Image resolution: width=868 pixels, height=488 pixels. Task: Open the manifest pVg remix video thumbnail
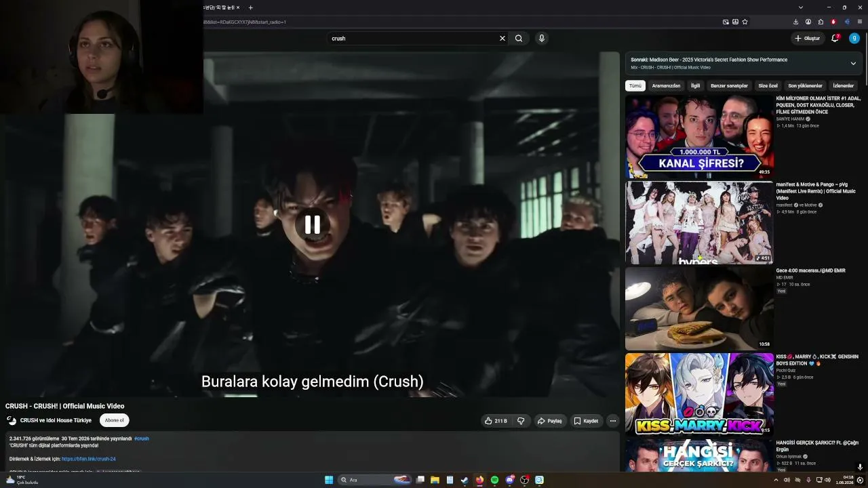point(699,222)
